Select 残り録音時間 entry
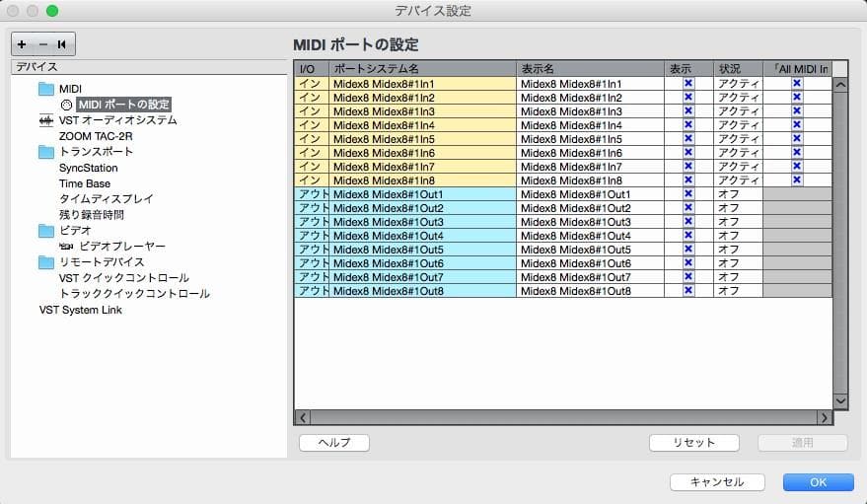Screen dimensions: 867x504 (x=91, y=214)
